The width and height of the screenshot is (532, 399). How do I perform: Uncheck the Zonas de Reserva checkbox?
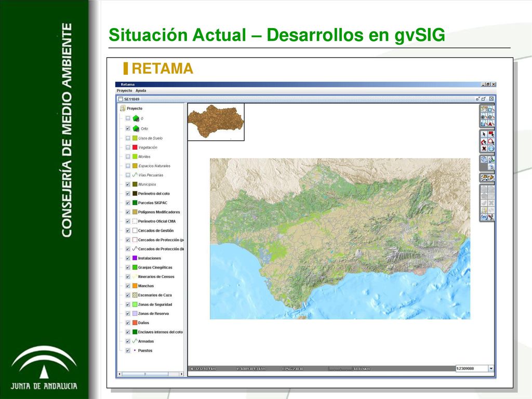click(x=128, y=313)
